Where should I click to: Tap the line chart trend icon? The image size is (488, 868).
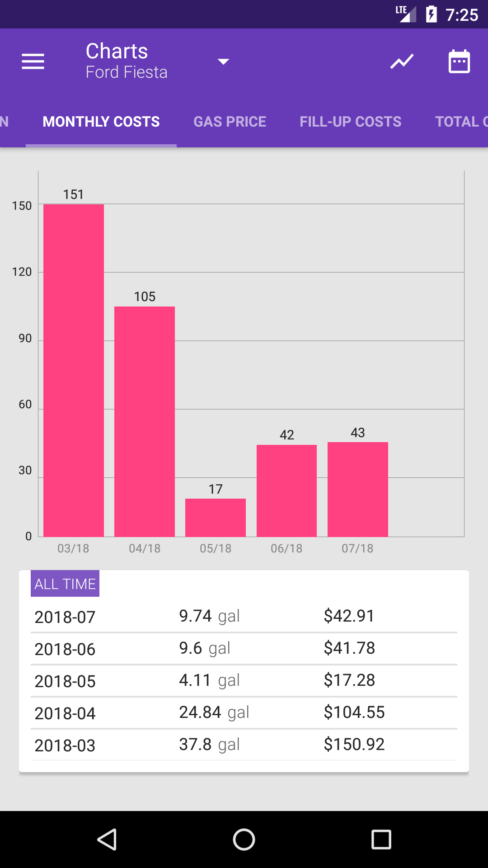point(402,61)
